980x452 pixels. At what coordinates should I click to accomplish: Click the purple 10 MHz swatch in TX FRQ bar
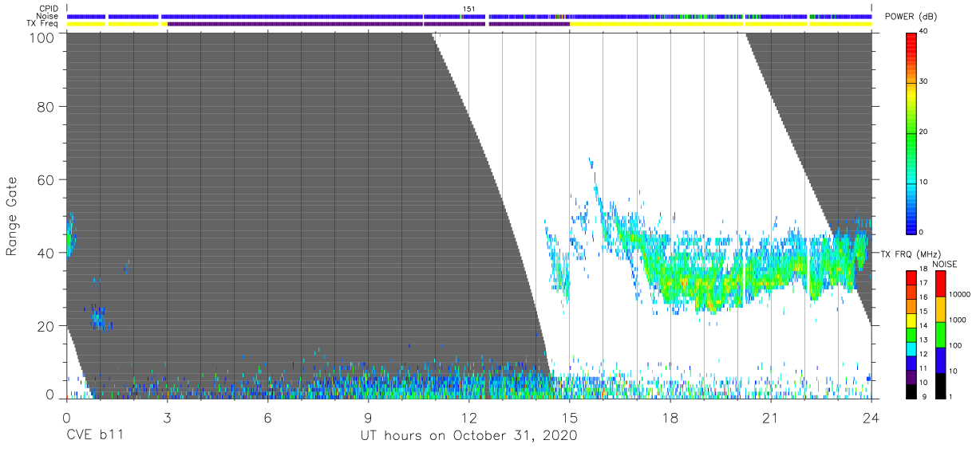click(x=911, y=375)
